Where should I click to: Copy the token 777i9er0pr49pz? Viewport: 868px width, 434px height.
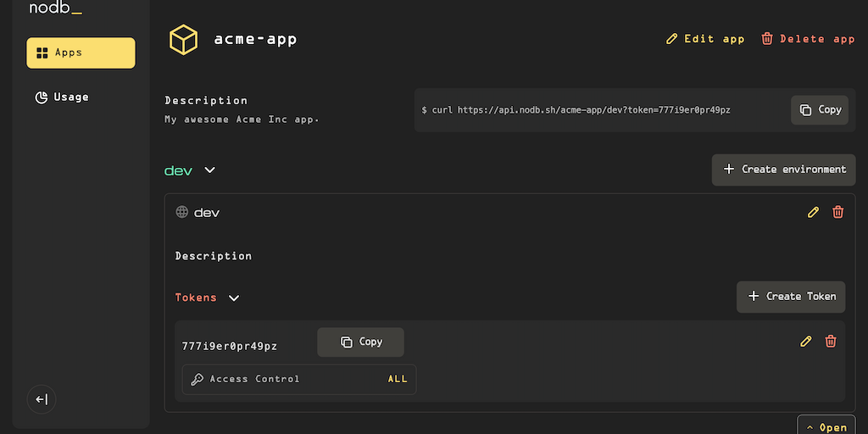click(360, 342)
